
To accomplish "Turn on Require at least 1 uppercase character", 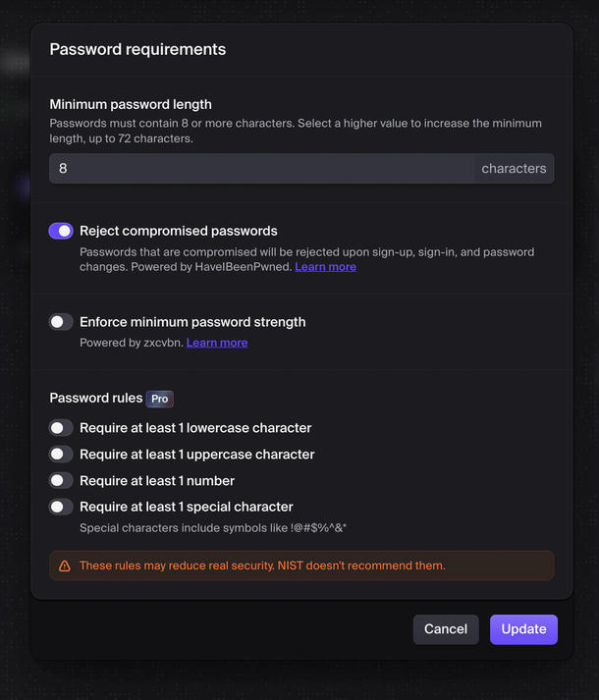I will tap(61, 455).
